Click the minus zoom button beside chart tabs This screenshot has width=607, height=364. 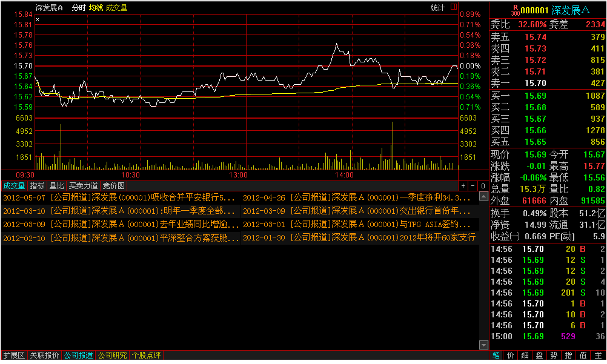pos(473,186)
